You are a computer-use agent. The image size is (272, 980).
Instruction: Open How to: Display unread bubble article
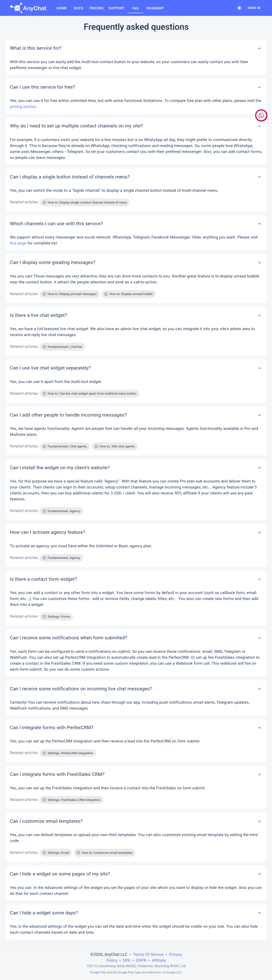[x=129, y=294]
